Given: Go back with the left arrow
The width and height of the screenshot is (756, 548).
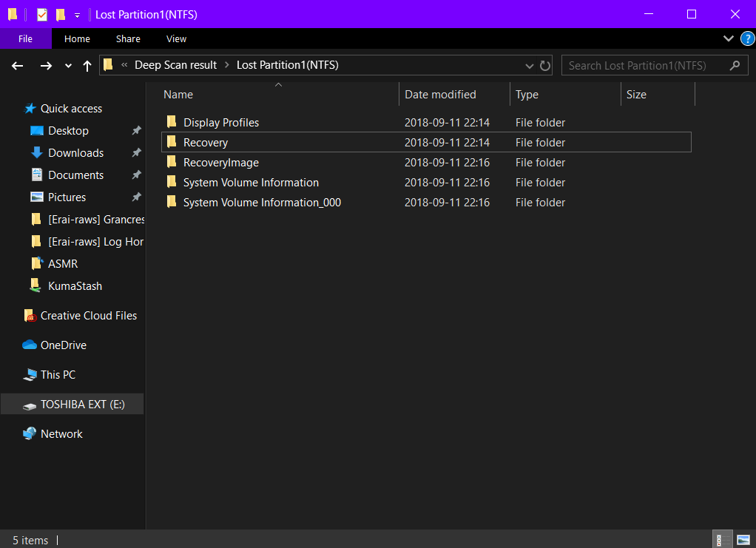Looking at the screenshot, I should [x=17, y=66].
